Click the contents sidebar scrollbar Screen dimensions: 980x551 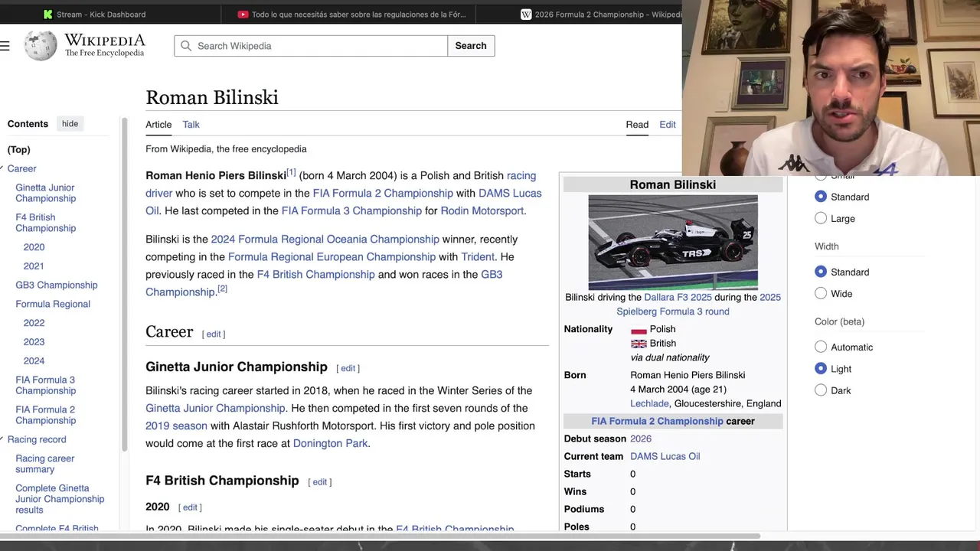125,284
